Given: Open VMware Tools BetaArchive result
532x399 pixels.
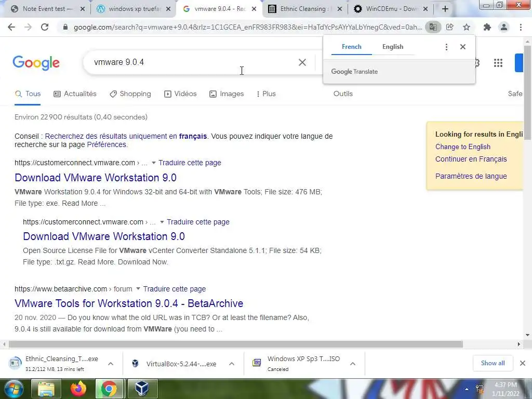Looking at the screenshot, I should [129, 303].
